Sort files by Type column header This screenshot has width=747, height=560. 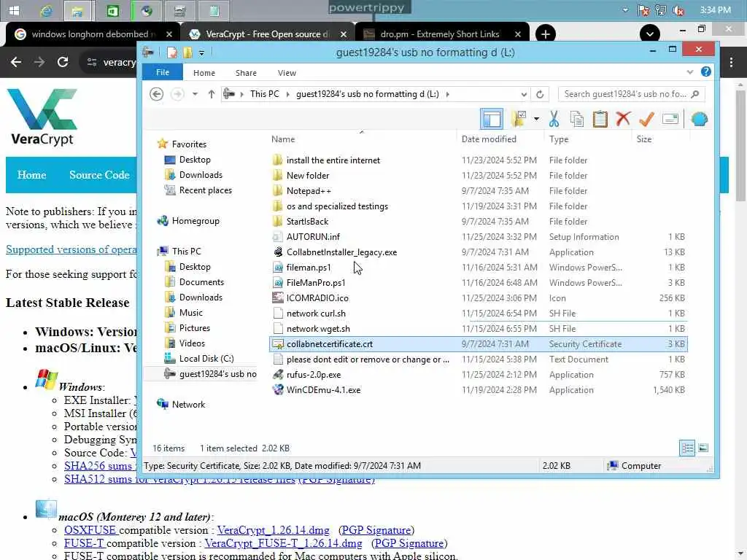tap(558, 139)
